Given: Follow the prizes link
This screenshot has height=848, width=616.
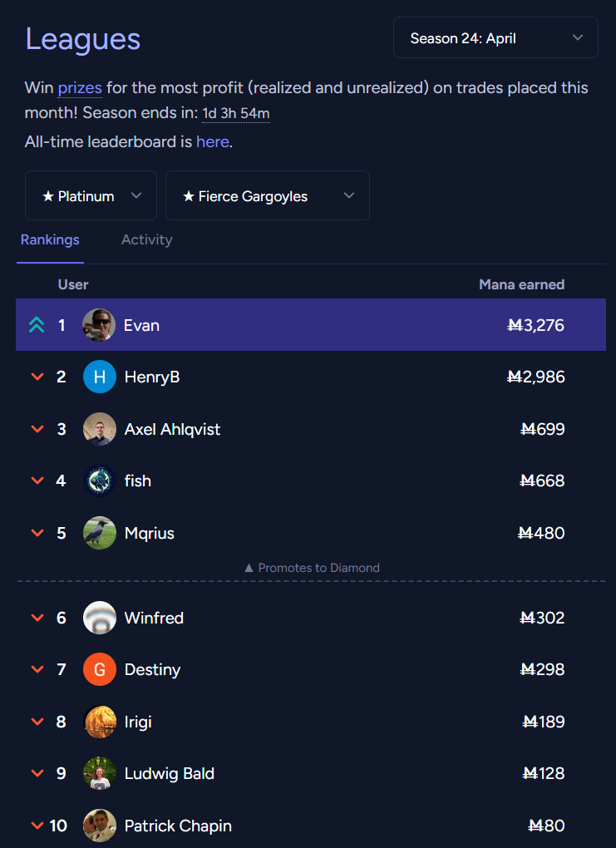Looking at the screenshot, I should coord(79,88).
